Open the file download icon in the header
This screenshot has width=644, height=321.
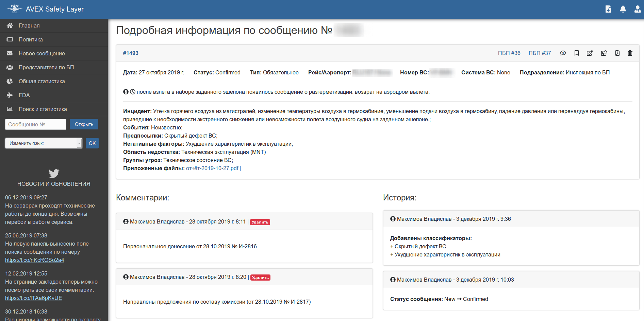coord(609,9)
